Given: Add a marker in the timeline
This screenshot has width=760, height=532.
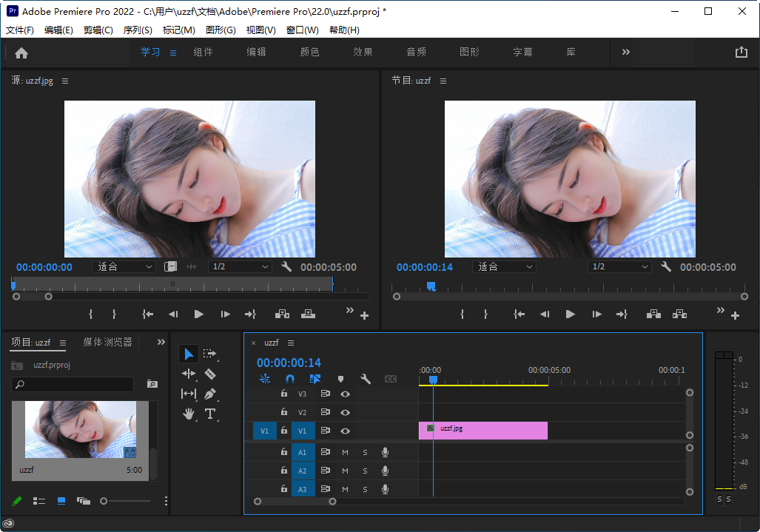Looking at the screenshot, I should [340, 379].
